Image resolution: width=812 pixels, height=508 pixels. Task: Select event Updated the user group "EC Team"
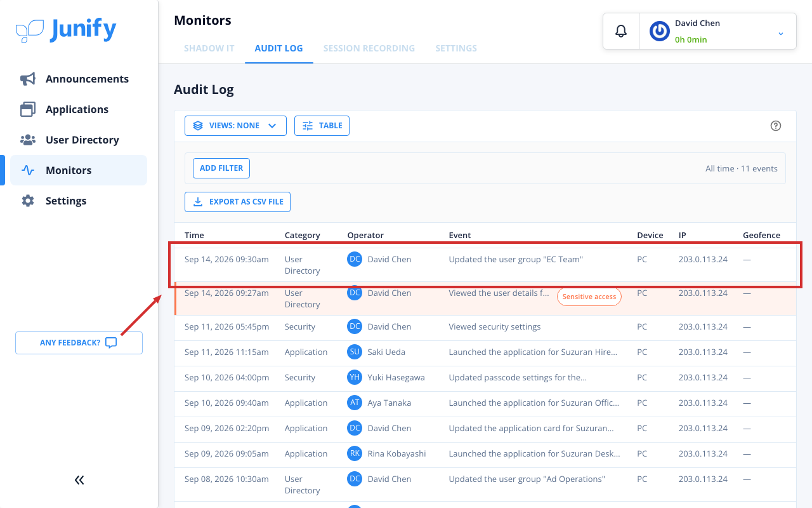click(x=516, y=259)
